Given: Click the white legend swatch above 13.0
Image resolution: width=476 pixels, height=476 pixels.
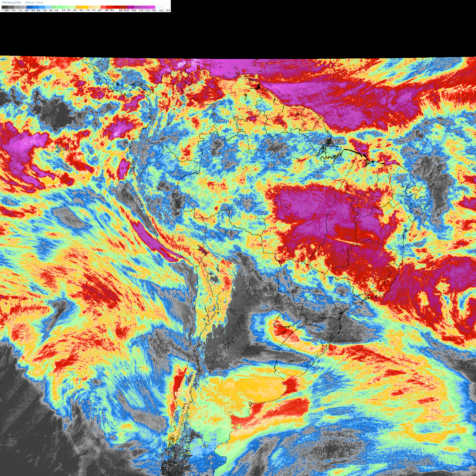Looking at the screenshot, I should click(x=166, y=7).
